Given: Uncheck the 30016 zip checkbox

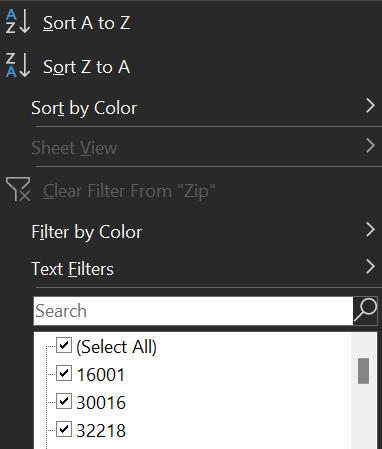Looking at the screenshot, I should click(64, 401).
